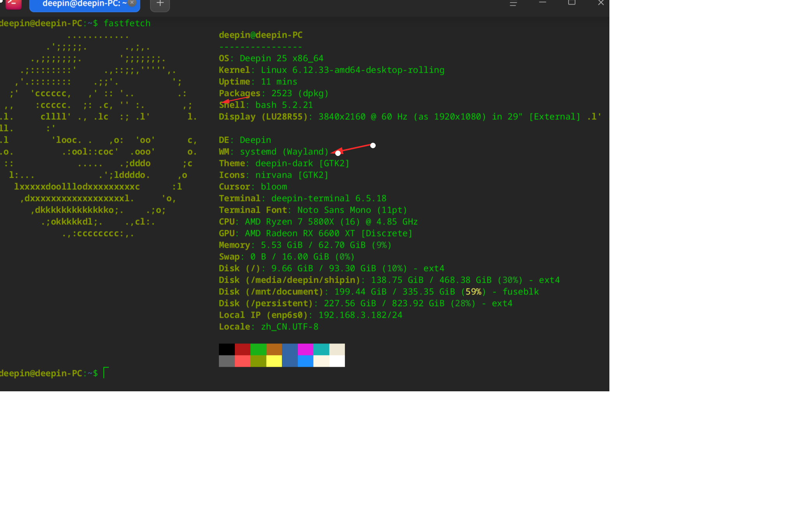This screenshot has height=522, width=812.
Task: Click 'Noto Sans Mono (11pt)' font value
Action: pos(352,210)
